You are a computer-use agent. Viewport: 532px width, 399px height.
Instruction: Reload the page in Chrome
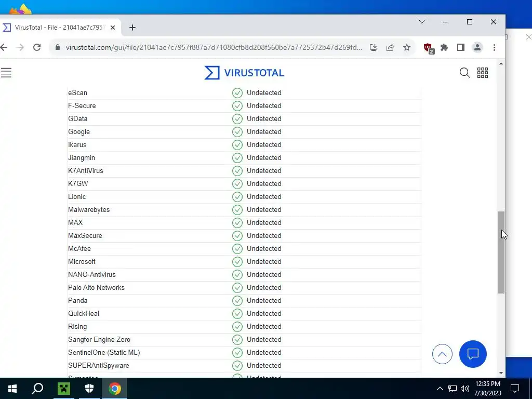[x=37, y=47]
